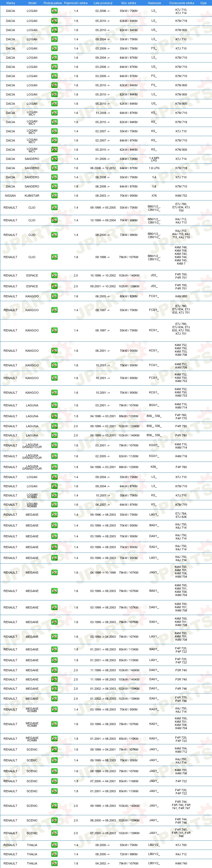The width and height of the screenshot is (212, 868).
Task: Click fuel icon in Laguna 1.8 F4P 770 row
Action: 54,416
